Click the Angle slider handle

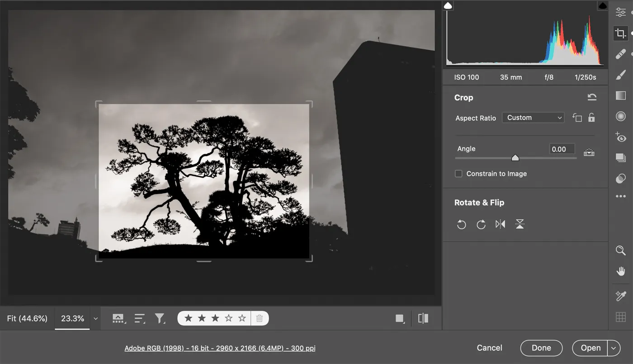coord(515,158)
